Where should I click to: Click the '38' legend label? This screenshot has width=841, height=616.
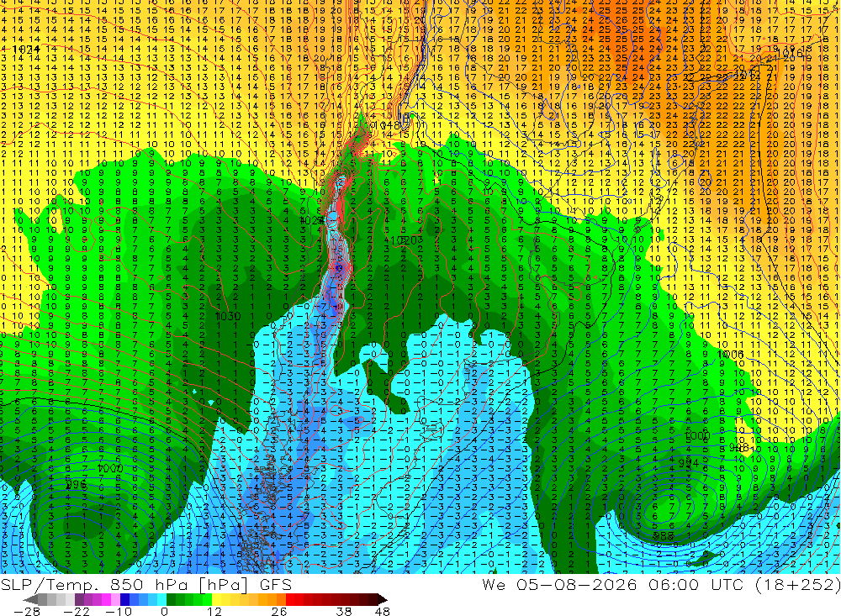[x=344, y=612]
